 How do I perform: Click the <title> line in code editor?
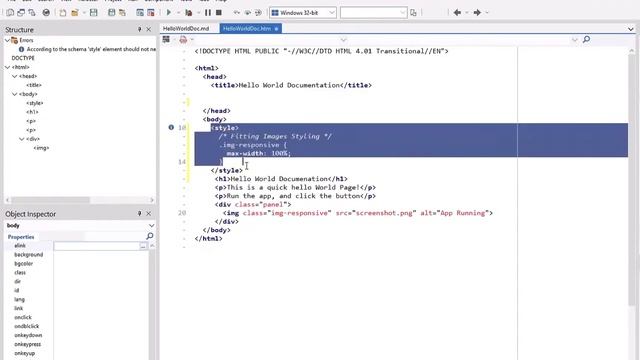pos(291,85)
